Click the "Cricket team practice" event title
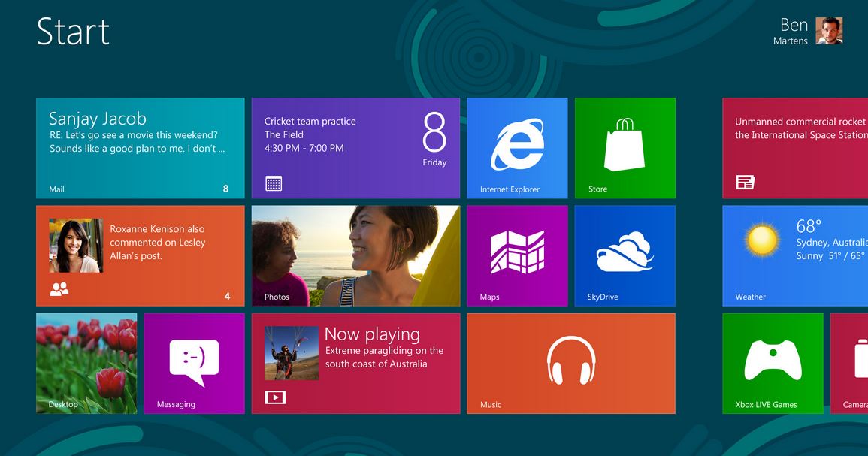 pyautogui.click(x=310, y=121)
